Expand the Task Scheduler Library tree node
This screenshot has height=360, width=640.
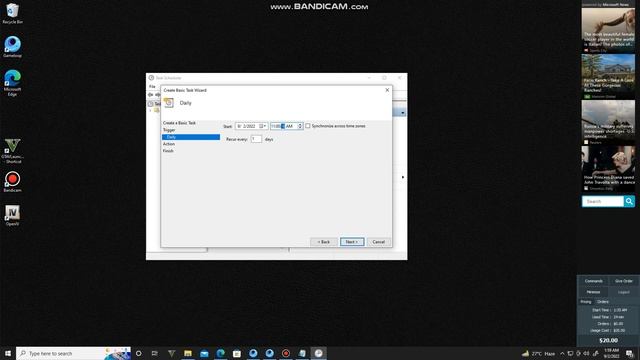click(151, 110)
